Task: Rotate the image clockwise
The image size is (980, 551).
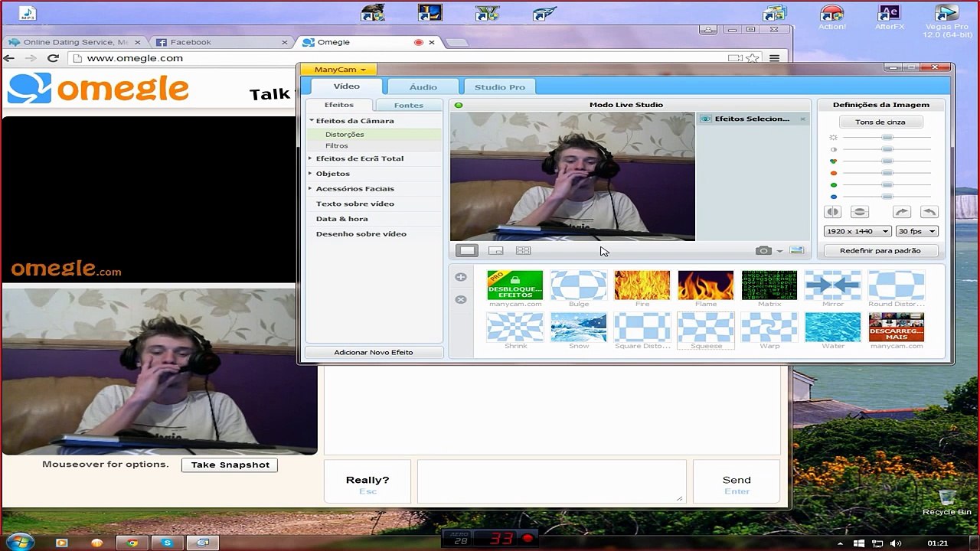Action: tap(902, 212)
